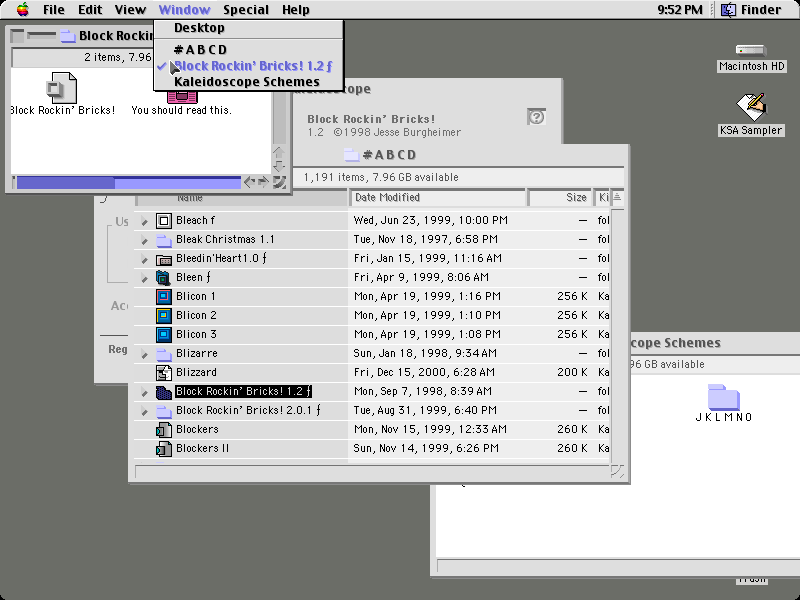Open the View menu
This screenshot has height=600, width=800.
(x=130, y=10)
